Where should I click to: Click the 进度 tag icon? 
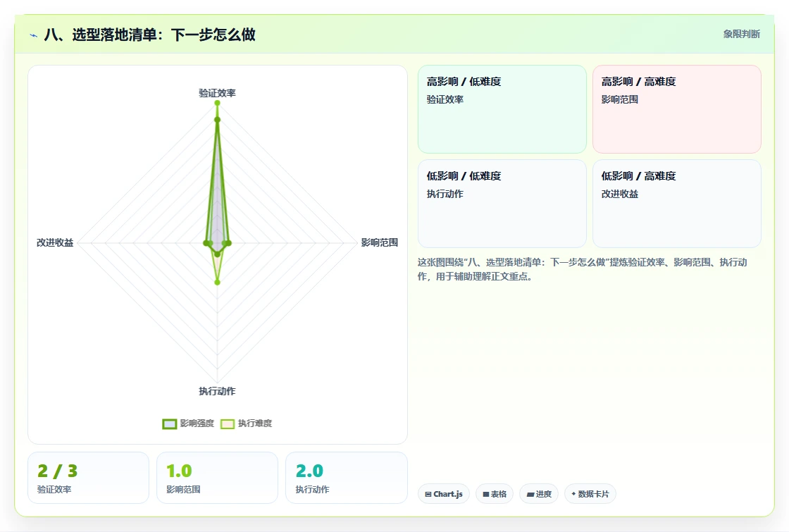(530, 494)
